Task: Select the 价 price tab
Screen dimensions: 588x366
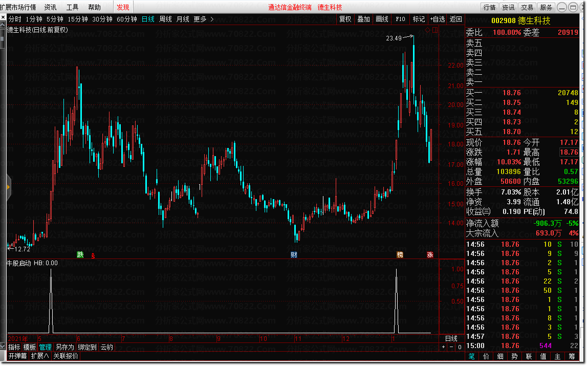Action: click(486, 356)
